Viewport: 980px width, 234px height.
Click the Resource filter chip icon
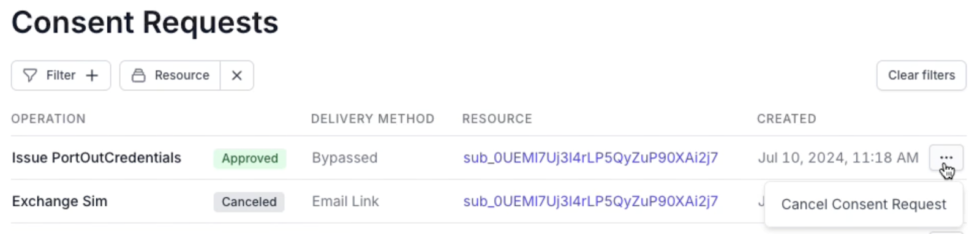pos(139,75)
